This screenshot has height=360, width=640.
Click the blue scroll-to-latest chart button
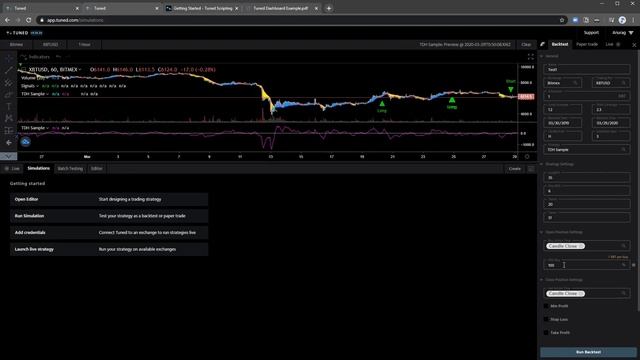[x=25, y=142]
